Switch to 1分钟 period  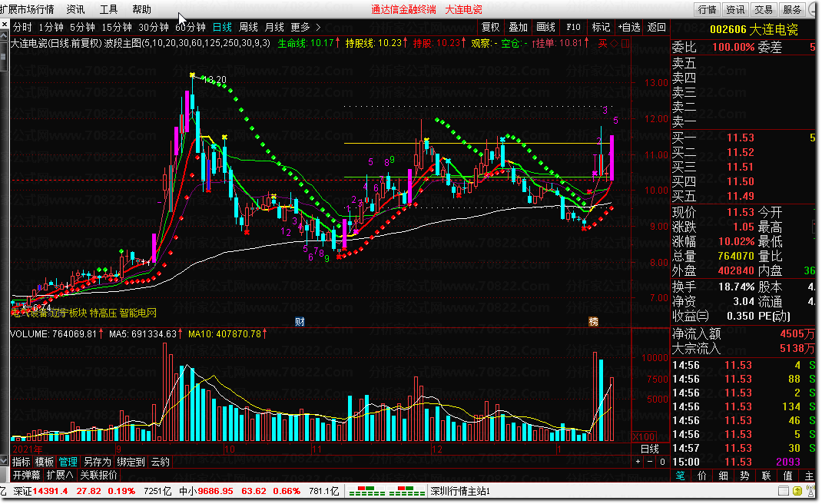point(51,27)
